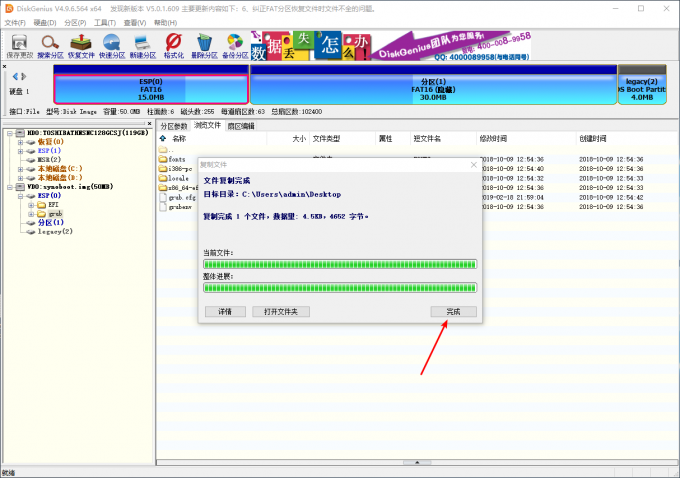This screenshot has height=478, width=680.
Task: Open the 工具(T) menu
Action: 104,22
